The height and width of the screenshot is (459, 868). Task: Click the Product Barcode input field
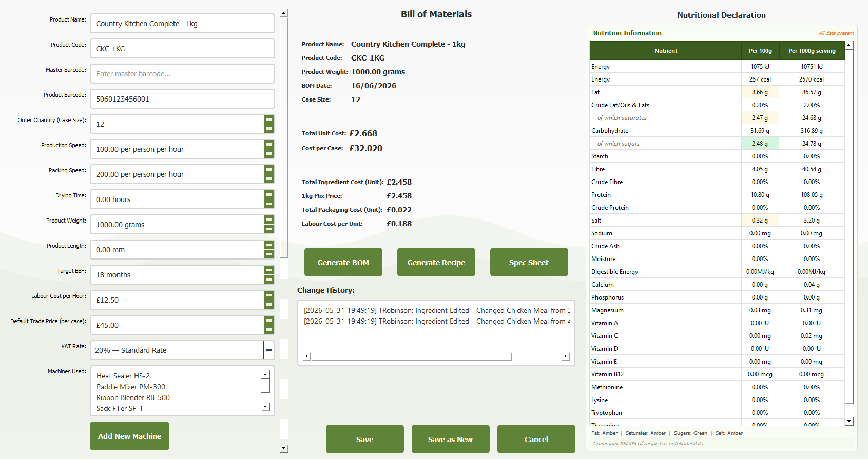click(x=182, y=99)
